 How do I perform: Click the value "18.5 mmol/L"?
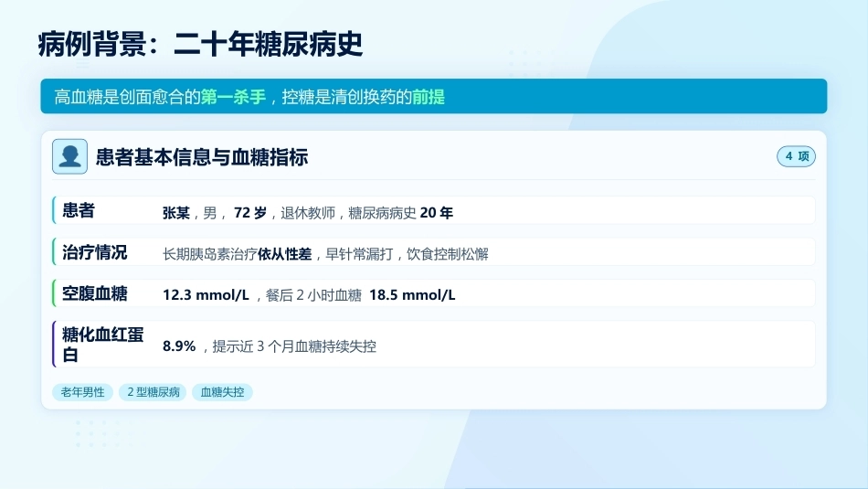point(412,295)
